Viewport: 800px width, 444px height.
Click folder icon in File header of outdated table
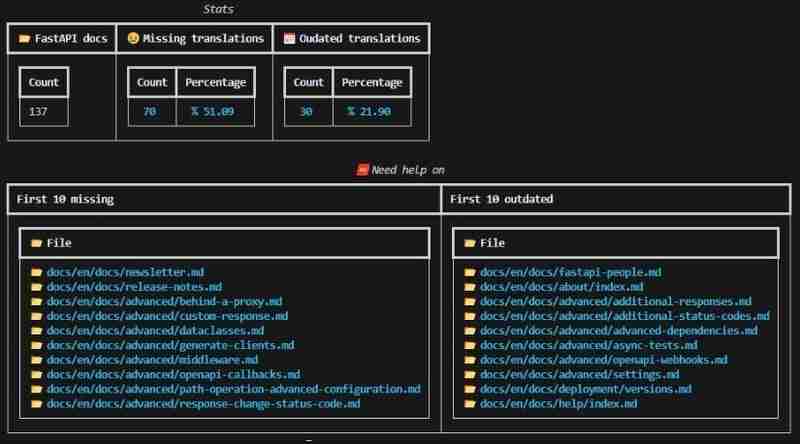click(470, 243)
